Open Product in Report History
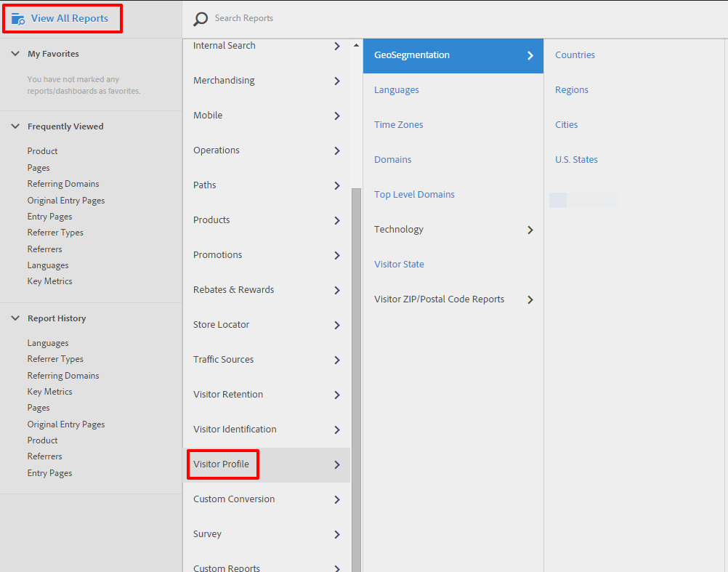The image size is (728, 572). [42, 440]
